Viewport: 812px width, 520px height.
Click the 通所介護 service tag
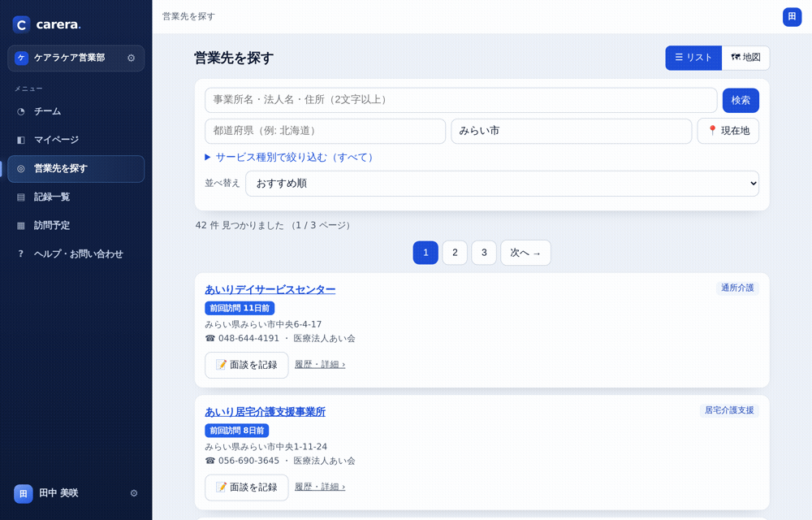coord(737,288)
